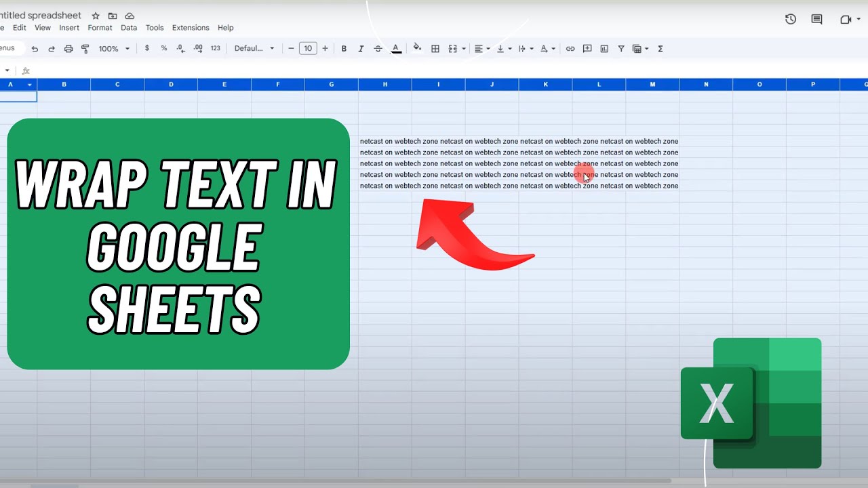Toggle bold formatting
The height and width of the screenshot is (488, 868).
pos(344,49)
